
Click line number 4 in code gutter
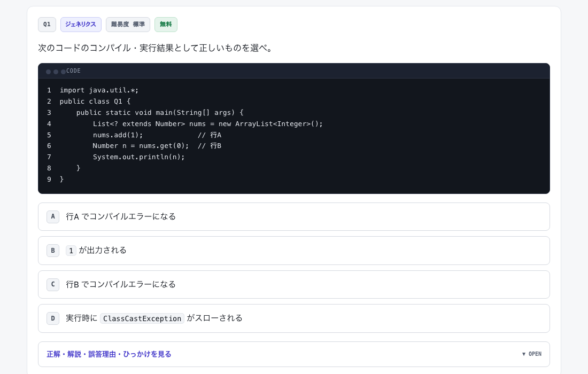(49, 123)
